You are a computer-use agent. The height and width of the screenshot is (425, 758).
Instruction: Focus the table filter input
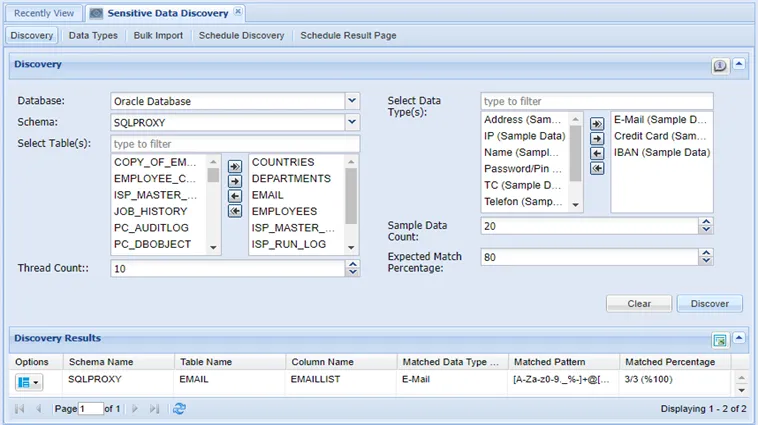[235, 144]
